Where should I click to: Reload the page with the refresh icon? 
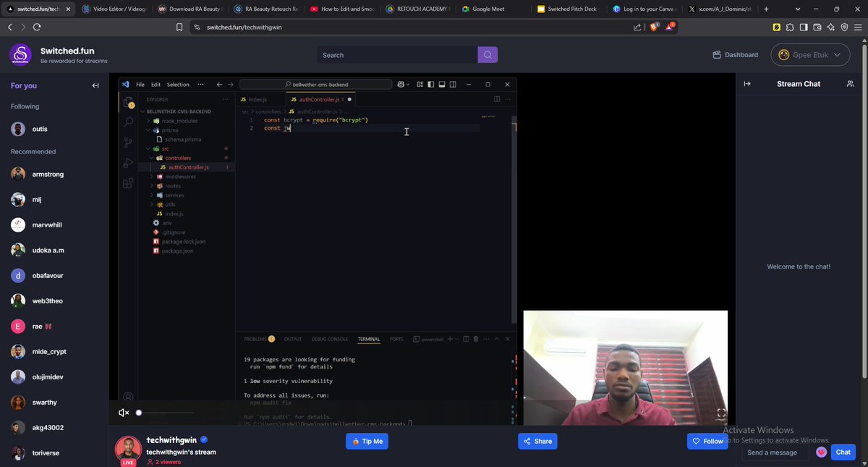[37, 27]
